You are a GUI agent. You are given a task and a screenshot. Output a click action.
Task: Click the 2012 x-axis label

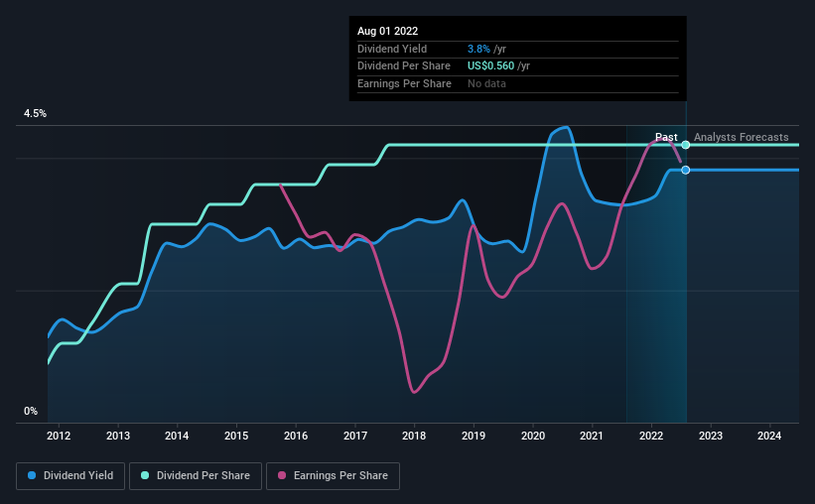coord(59,436)
